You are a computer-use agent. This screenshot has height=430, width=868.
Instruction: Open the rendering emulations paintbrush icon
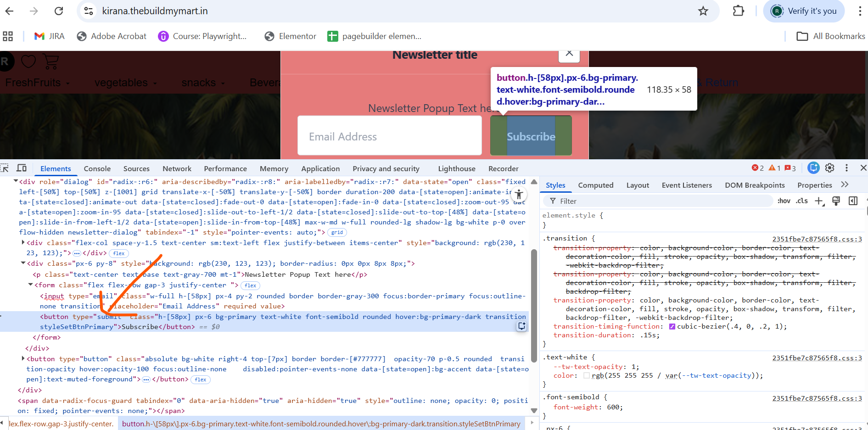836,201
